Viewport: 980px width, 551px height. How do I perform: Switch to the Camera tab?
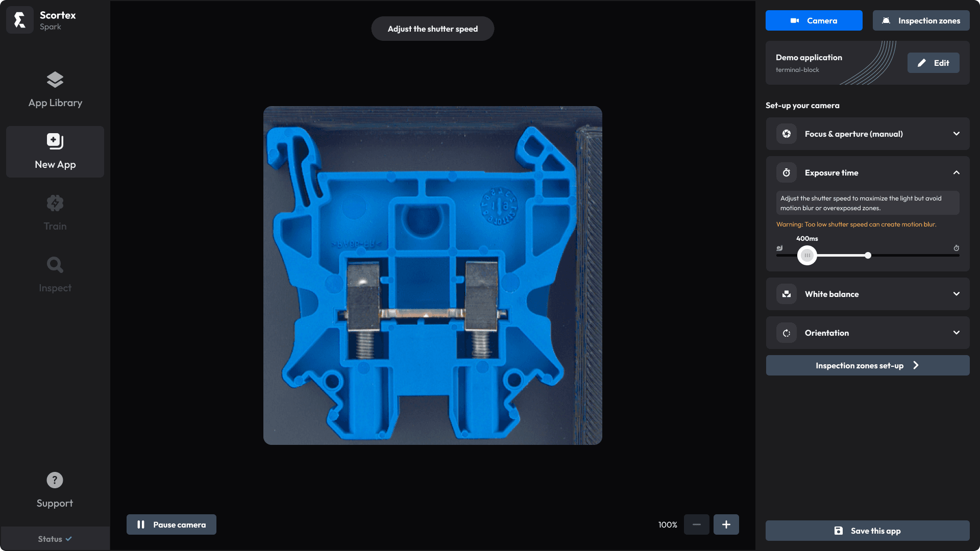coord(814,21)
